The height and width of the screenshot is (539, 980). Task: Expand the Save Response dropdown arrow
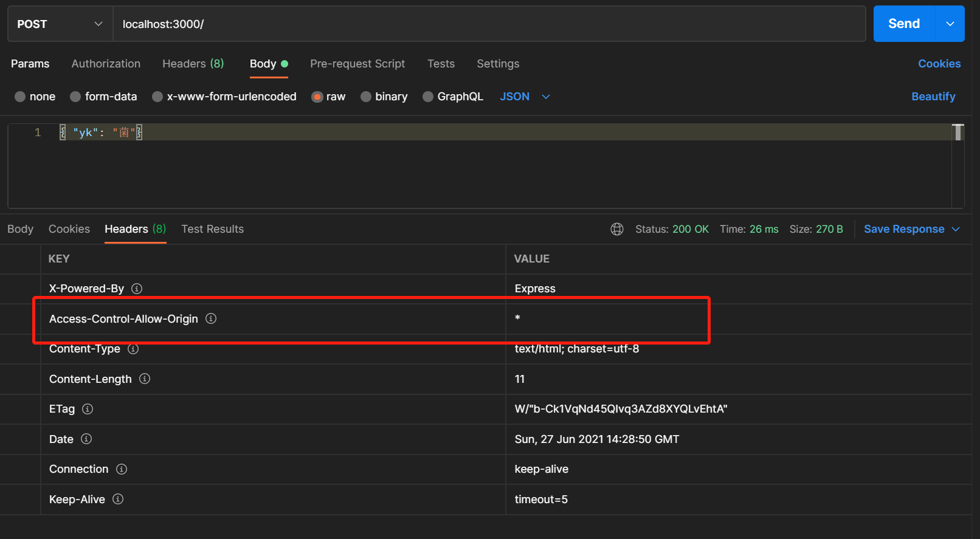[x=956, y=229]
